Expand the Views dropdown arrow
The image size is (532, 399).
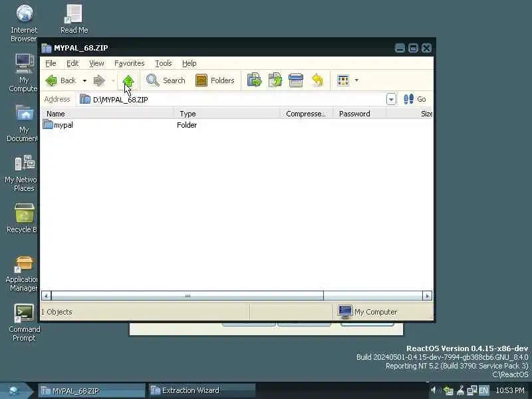(x=356, y=80)
